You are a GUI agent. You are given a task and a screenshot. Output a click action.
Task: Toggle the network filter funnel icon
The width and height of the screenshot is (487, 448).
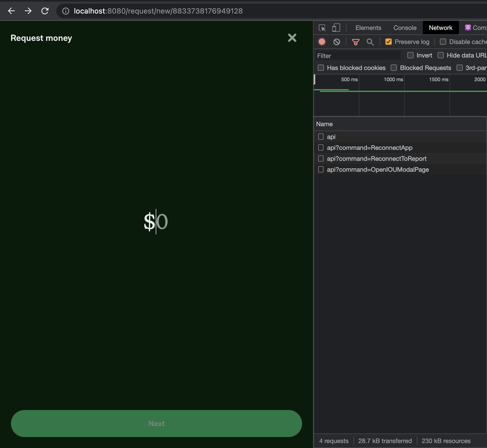click(x=356, y=42)
